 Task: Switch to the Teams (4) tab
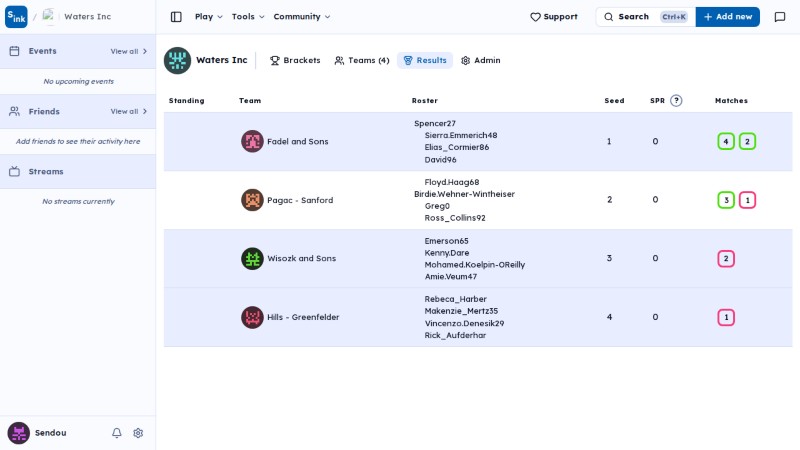(362, 60)
